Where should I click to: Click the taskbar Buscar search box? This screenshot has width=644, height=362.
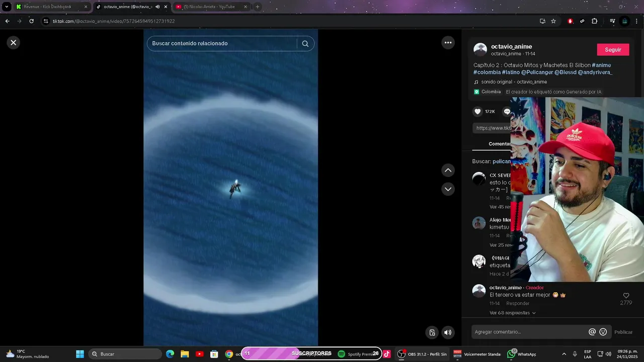125,354
